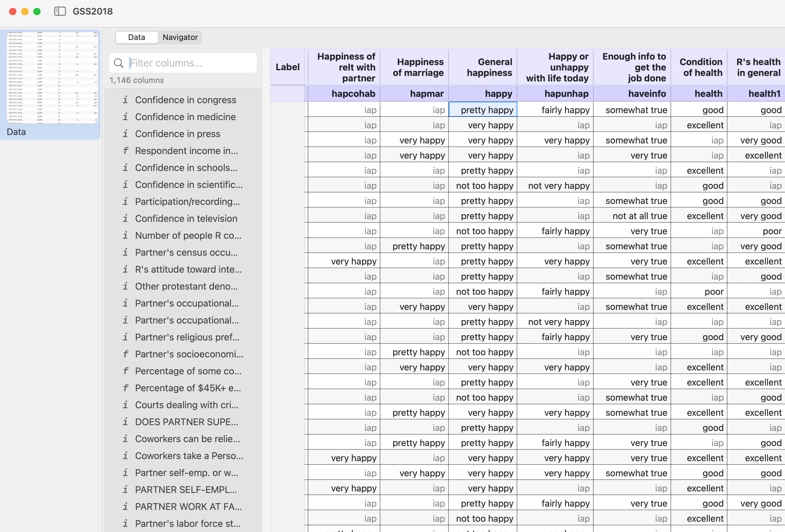Viewport: 785px width, 532px height.
Task: Click type icon beside Number of people R
Action: pos(125,235)
